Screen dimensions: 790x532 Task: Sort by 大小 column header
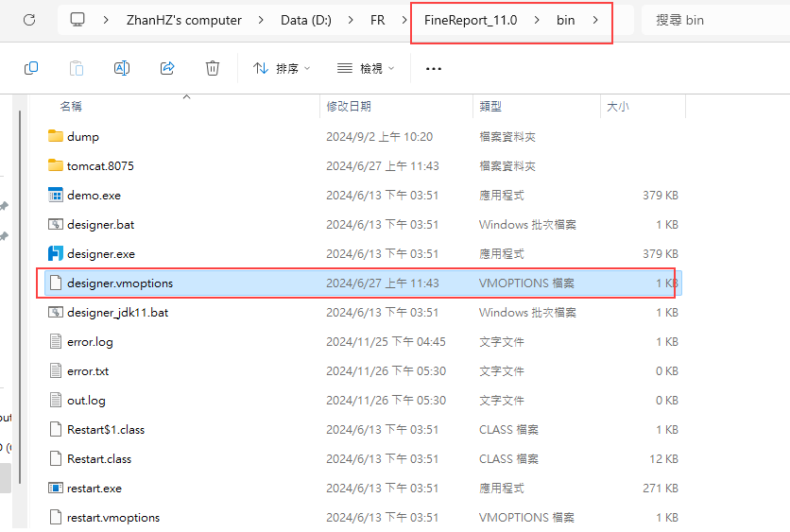pyautogui.click(x=618, y=106)
